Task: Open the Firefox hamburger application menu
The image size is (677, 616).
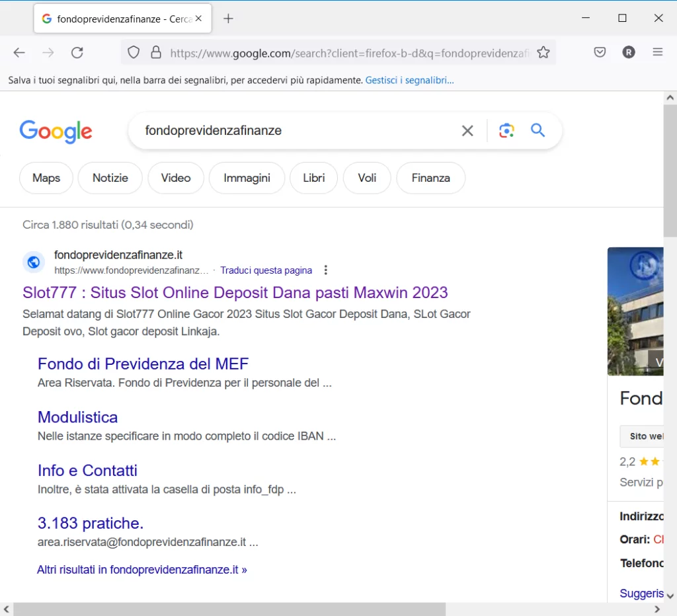Action: [657, 53]
